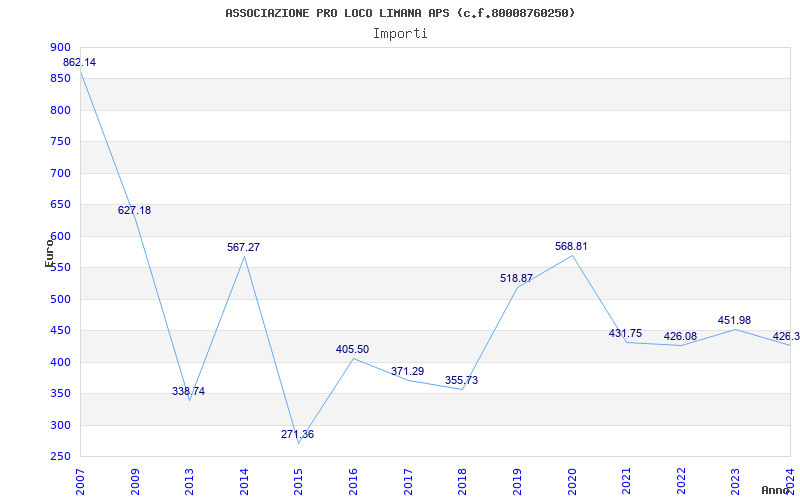Viewport: 800px width, 500px height.
Task: Click the 2022 x-axis year label
Action: [x=681, y=482]
